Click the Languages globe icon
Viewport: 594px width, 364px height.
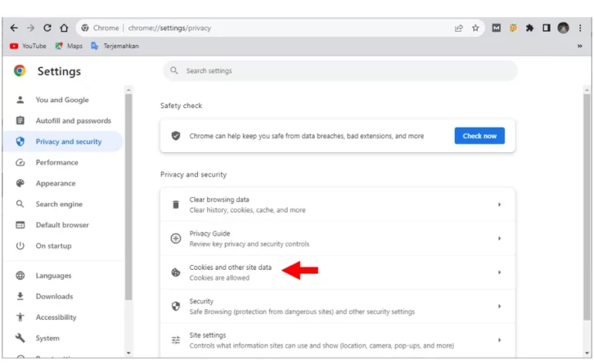click(x=20, y=275)
